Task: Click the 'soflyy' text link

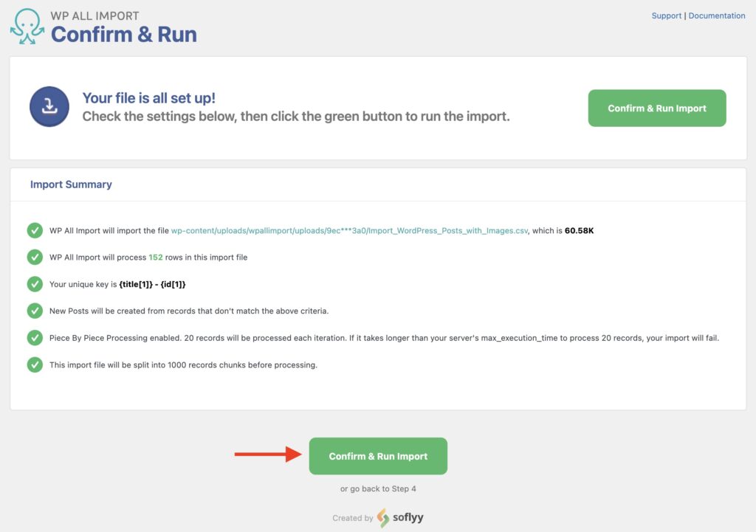Action: (x=410, y=518)
